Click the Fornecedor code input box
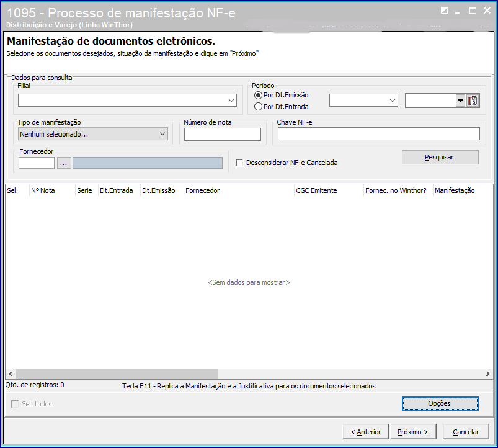This screenshot has width=498, height=448. (37, 163)
